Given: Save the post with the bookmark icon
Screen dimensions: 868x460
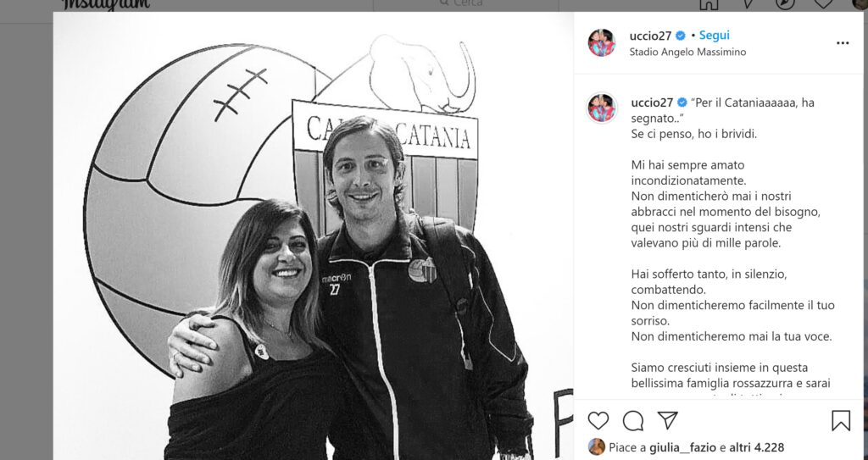Looking at the screenshot, I should pyautogui.click(x=841, y=421).
